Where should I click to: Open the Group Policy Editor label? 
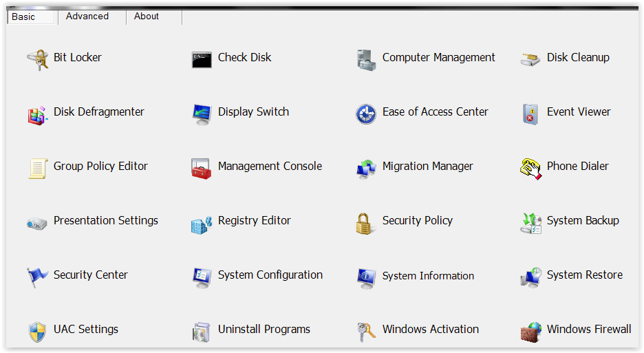(100, 167)
